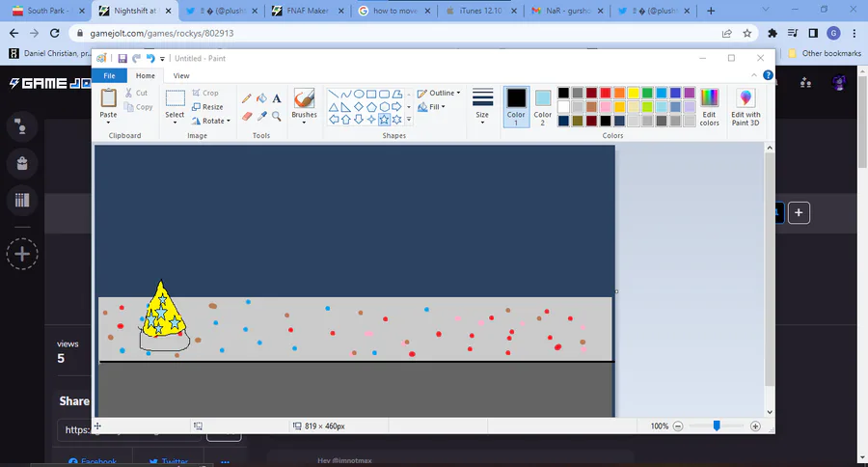Choose the Right arrow shape
Screen dimensions: 868x467
click(397, 107)
